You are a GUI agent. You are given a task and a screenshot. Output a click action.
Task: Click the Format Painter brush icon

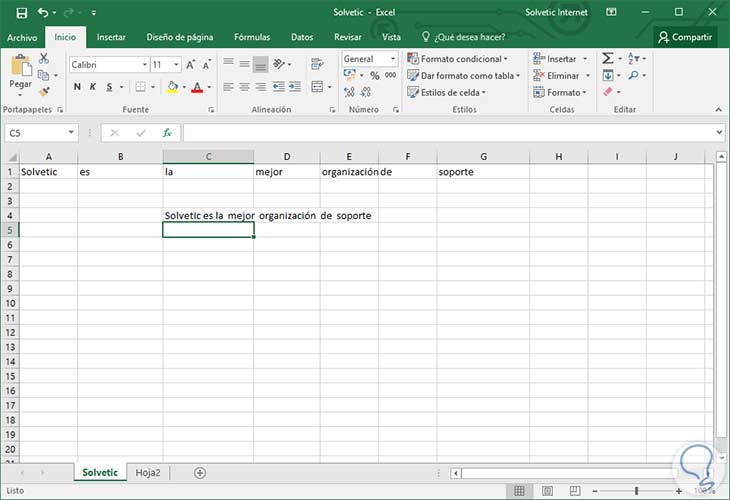pyautogui.click(x=44, y=92)
